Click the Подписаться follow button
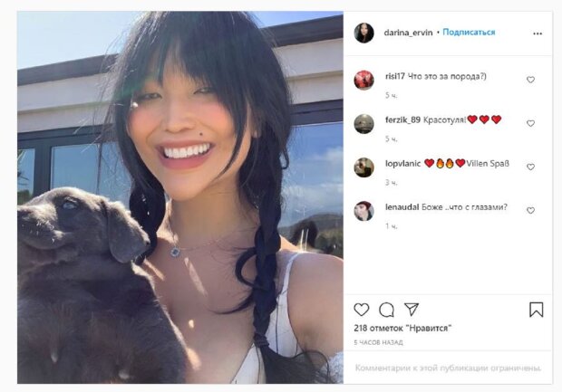562x392 pixels. tap(469, 33)
